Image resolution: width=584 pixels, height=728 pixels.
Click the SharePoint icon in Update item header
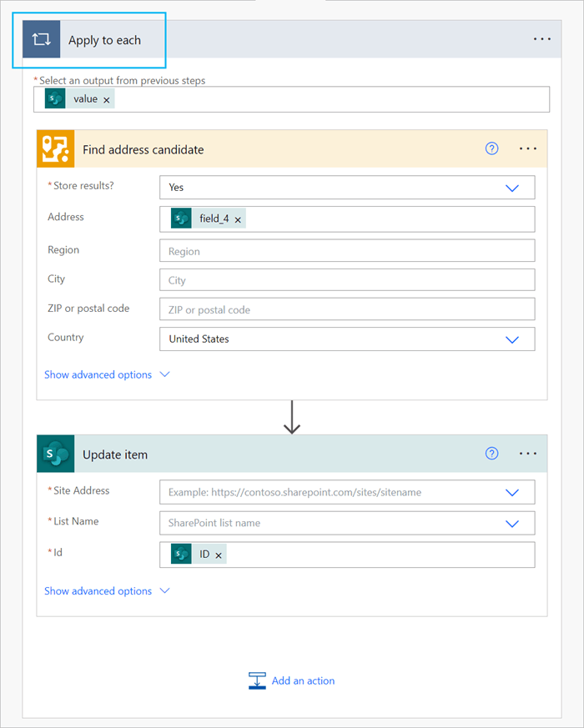pos(55,454)
